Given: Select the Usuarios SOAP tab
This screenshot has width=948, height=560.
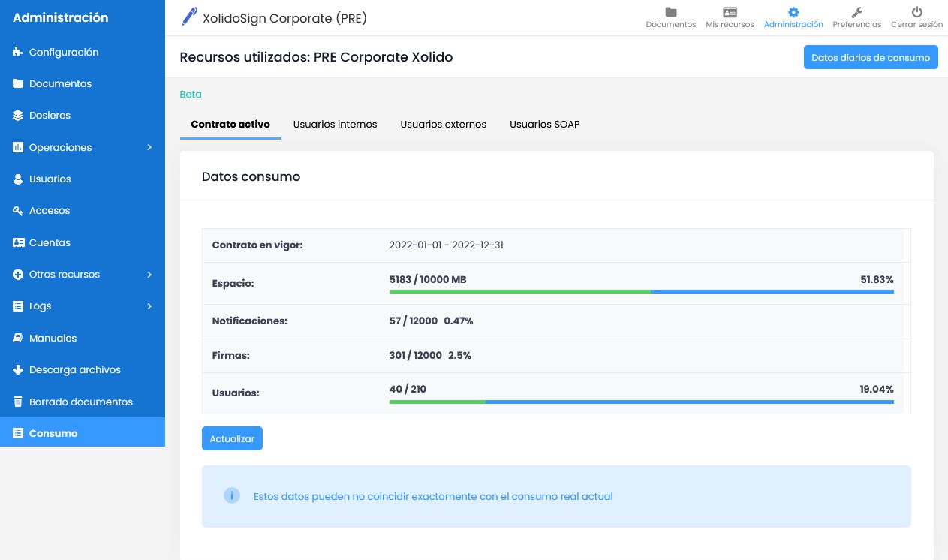Looking at the screenshot, I should pyautogui.click(x=544, y=125).
